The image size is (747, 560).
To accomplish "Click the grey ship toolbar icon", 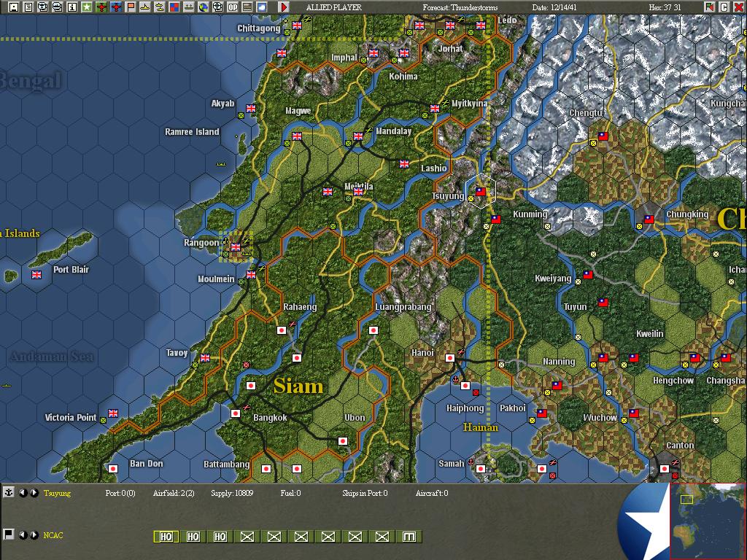I will (x=189, y=7).
